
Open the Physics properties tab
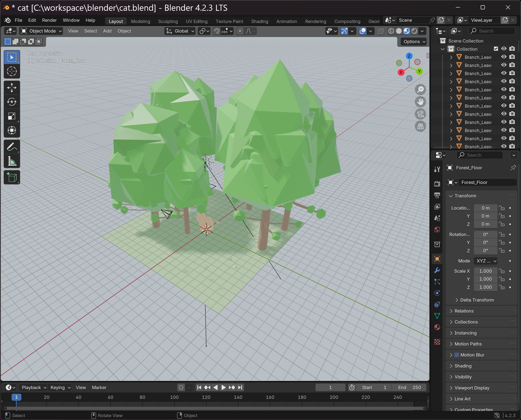437,293
